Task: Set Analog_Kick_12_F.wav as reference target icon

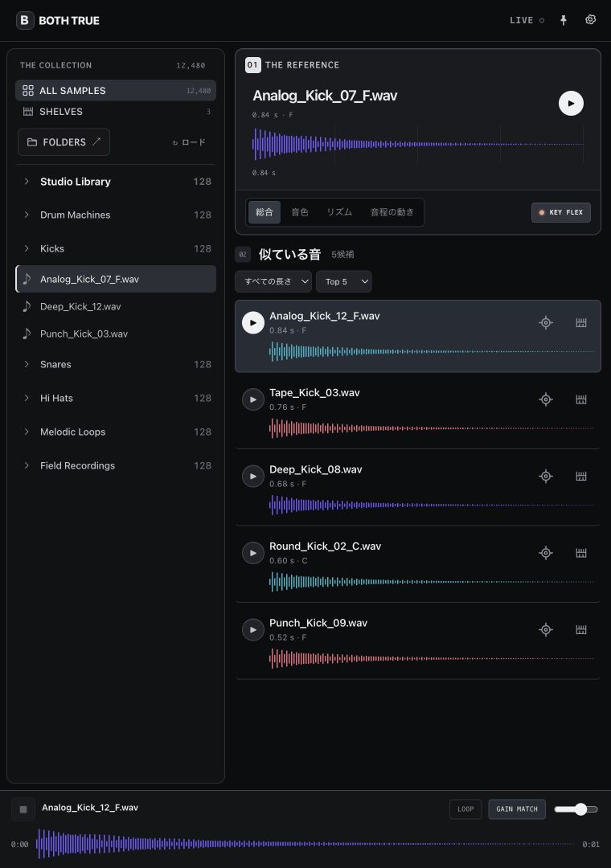Action: [546, 323]
